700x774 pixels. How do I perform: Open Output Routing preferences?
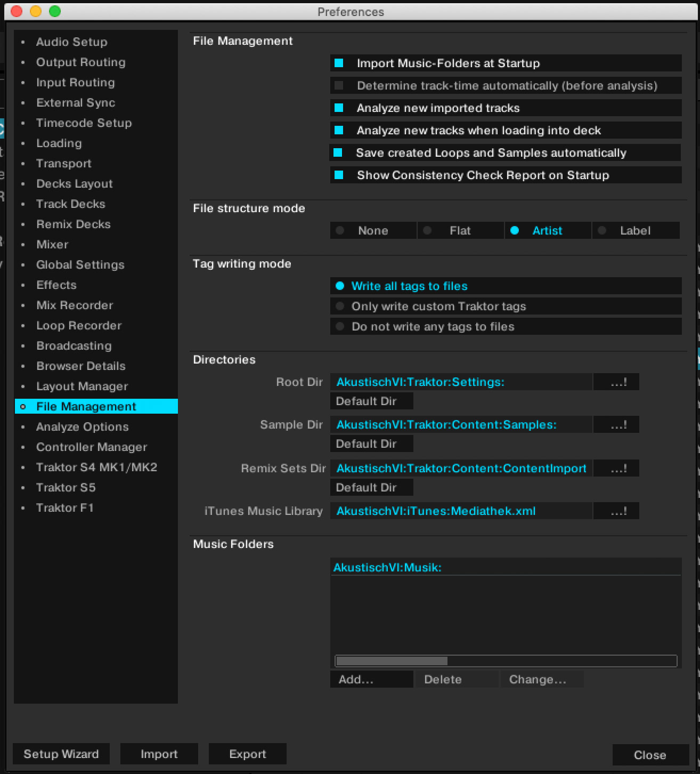click(x=96, y=62)
